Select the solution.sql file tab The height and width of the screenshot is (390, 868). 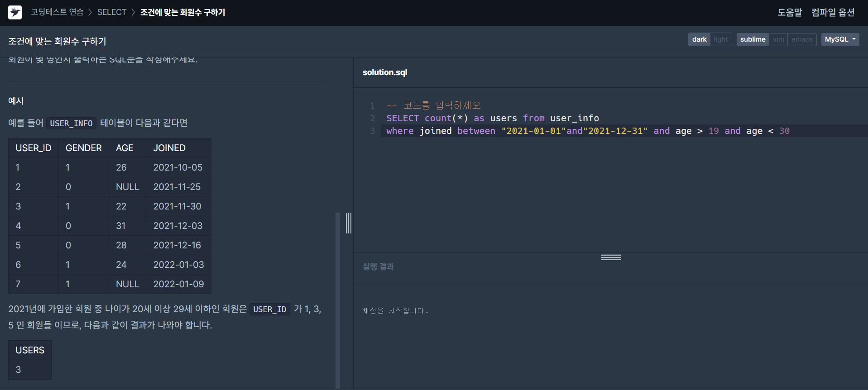(x=385, y=72)
